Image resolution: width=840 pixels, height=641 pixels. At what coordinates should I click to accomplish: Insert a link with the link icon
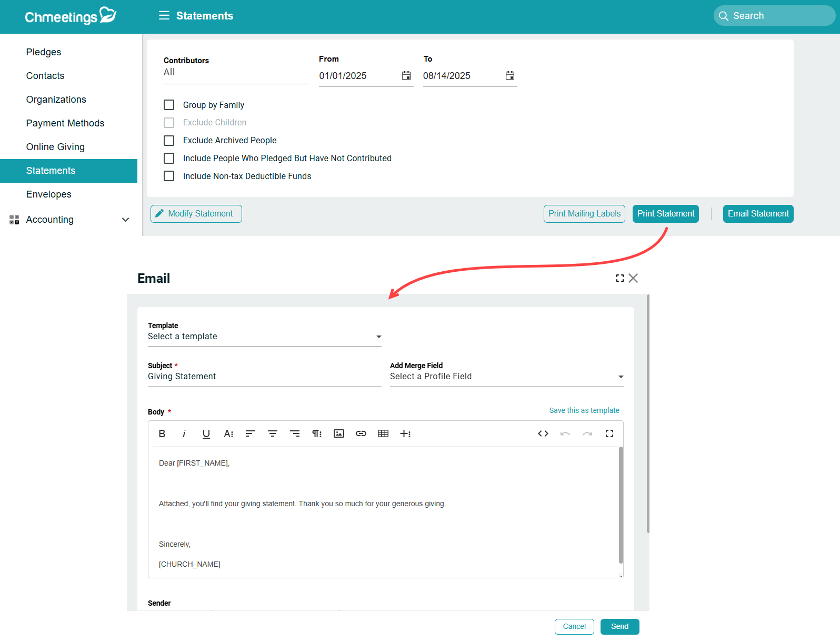(x=361, y=433)
